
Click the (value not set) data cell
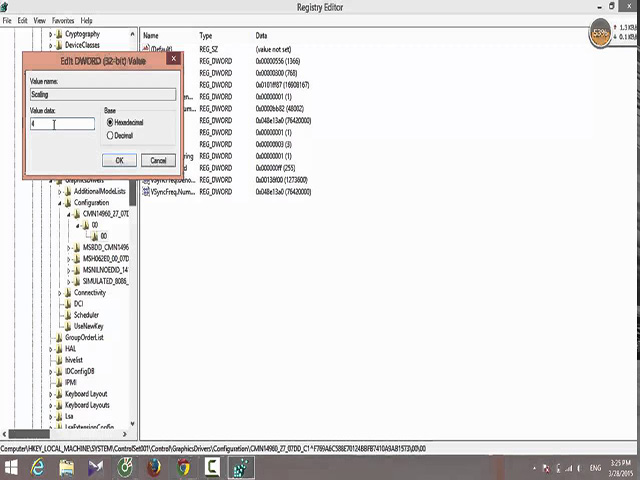(x=273, y=49)
